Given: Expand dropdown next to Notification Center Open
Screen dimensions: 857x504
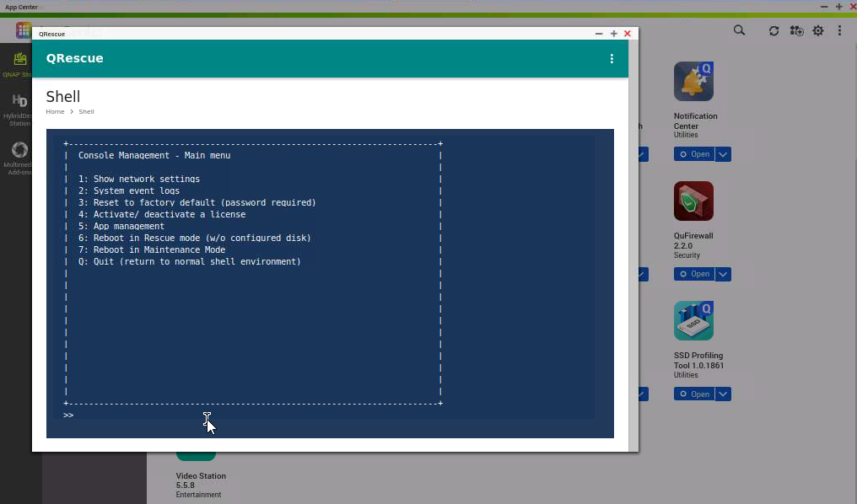Looking at the screenshot, I should click(723, 154).
